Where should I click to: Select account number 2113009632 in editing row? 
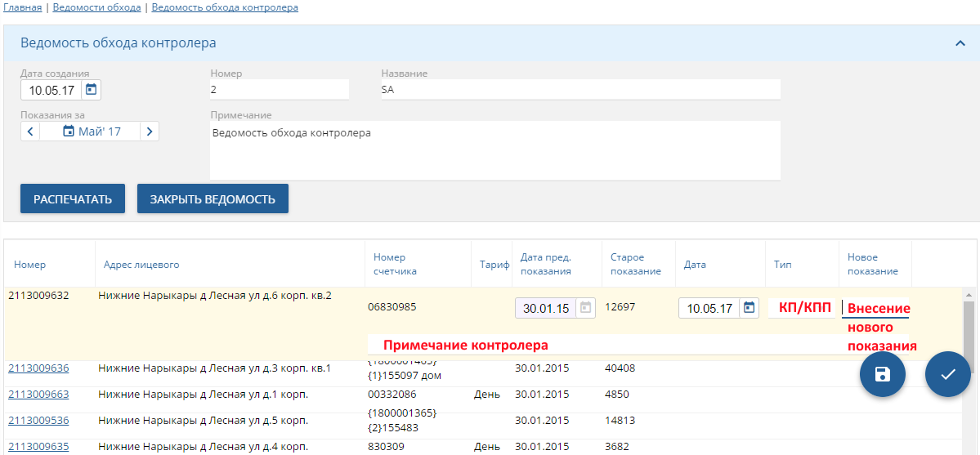(38, 295)
